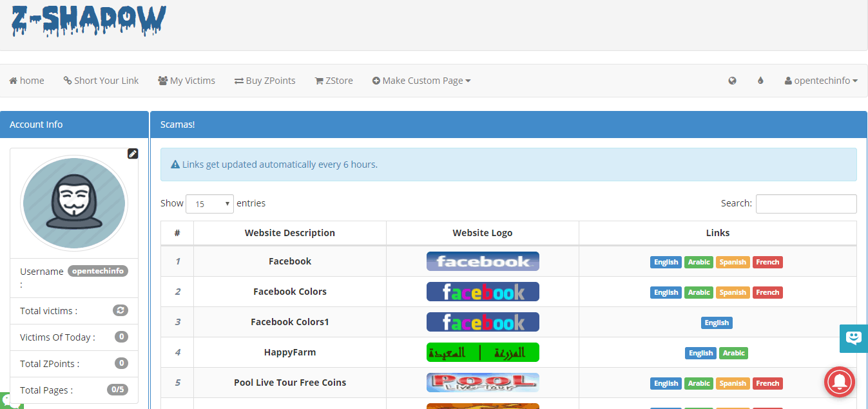Screen dimensions: 868x409
Task: Click Spanish link in Pool Live Tour row
Action: (x=733, y=383)
